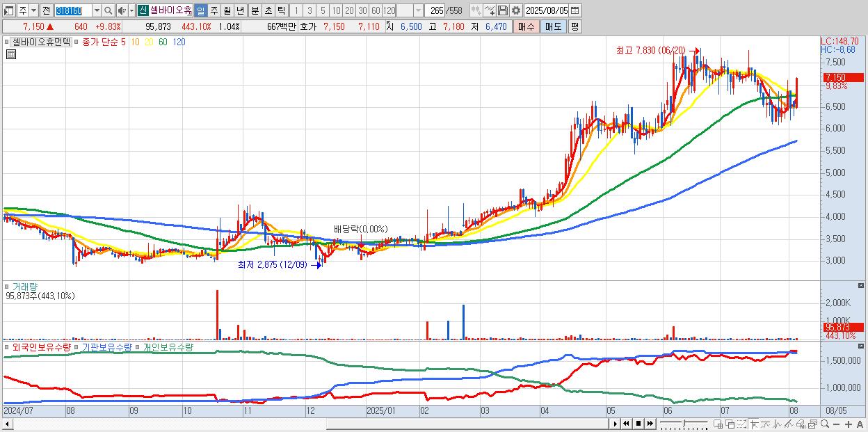Click the zoom slider handle at bottom
868x432 pixels.
(684, 423)
